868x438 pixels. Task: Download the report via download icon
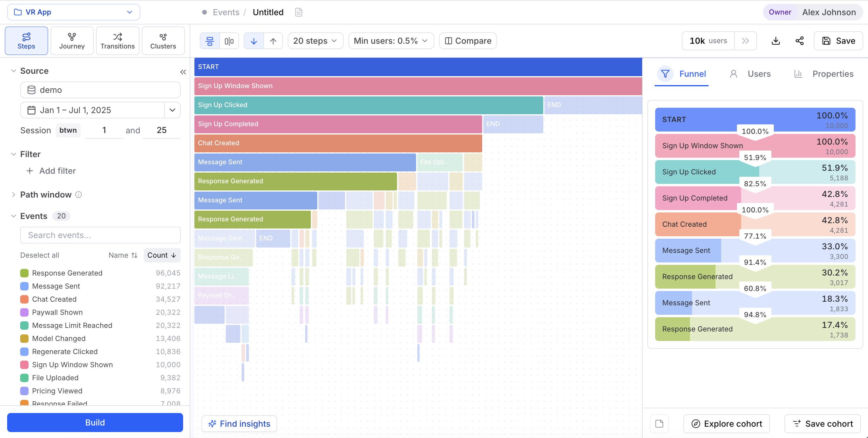pos(776,41)
